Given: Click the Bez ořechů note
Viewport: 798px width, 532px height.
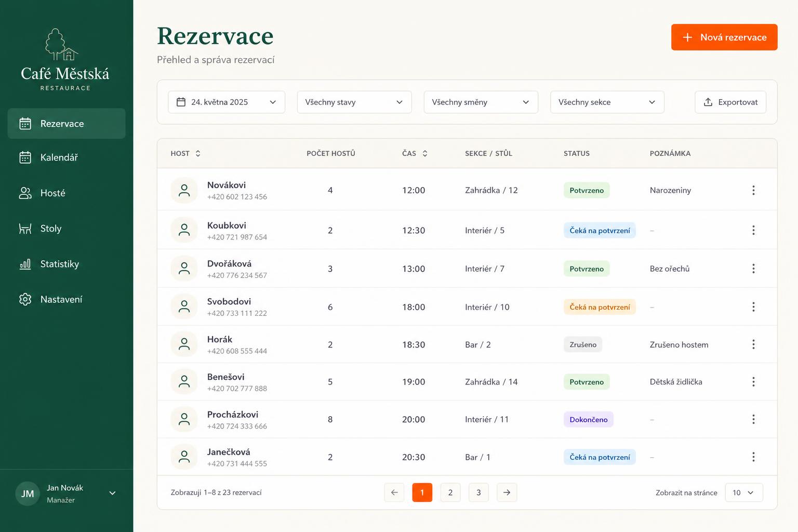Looking at the screenshot, I should point(670,269).
